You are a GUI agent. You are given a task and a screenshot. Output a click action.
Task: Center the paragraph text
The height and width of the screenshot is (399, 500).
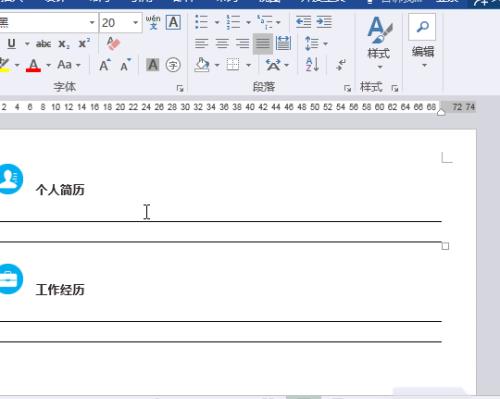click(x=222, y=43)
